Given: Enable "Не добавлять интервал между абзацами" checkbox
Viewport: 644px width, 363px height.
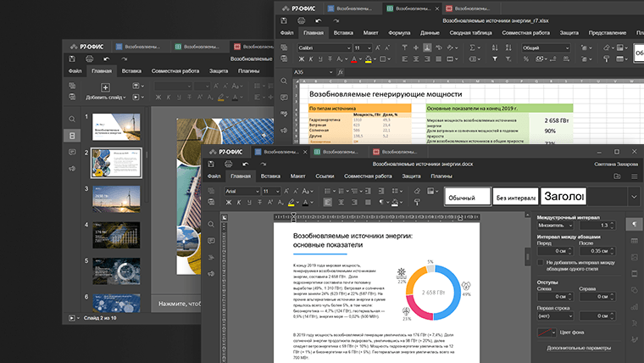Looking at the screenshot, I should pyautogui.click(x=541, y=264).
